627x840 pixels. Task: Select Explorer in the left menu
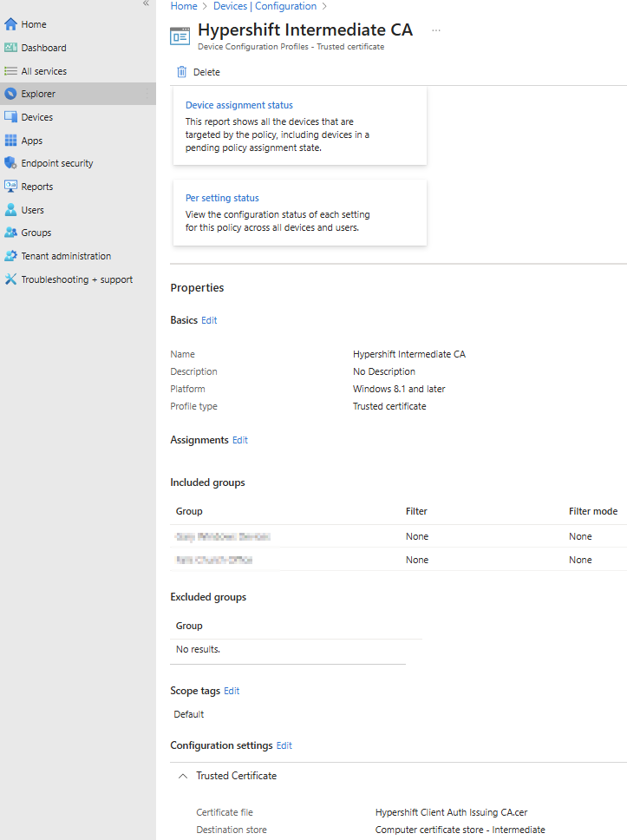(x=38, y=95)
